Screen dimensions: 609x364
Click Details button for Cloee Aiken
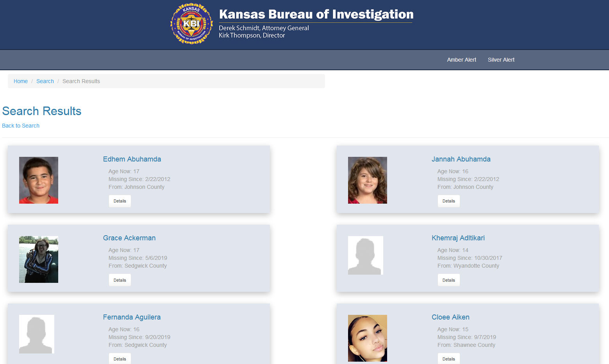[x=448, y=359]
